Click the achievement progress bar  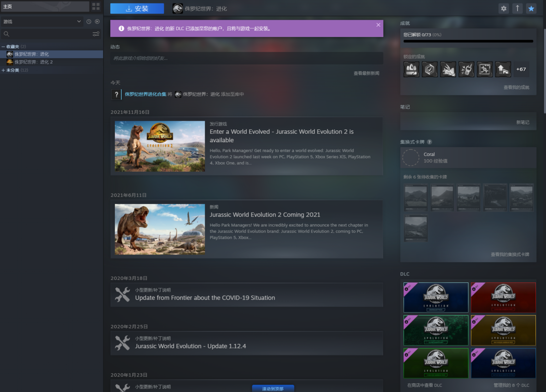[x=468, y=41]
